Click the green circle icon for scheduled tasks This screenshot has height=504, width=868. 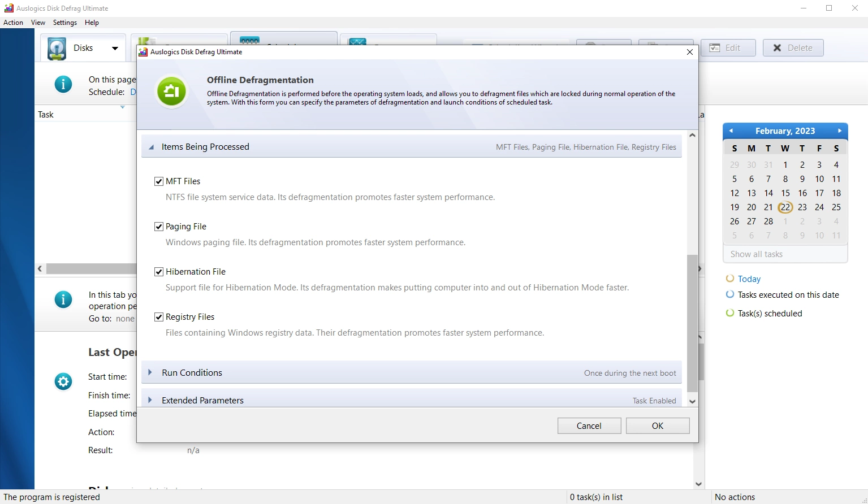coord(730,312)
